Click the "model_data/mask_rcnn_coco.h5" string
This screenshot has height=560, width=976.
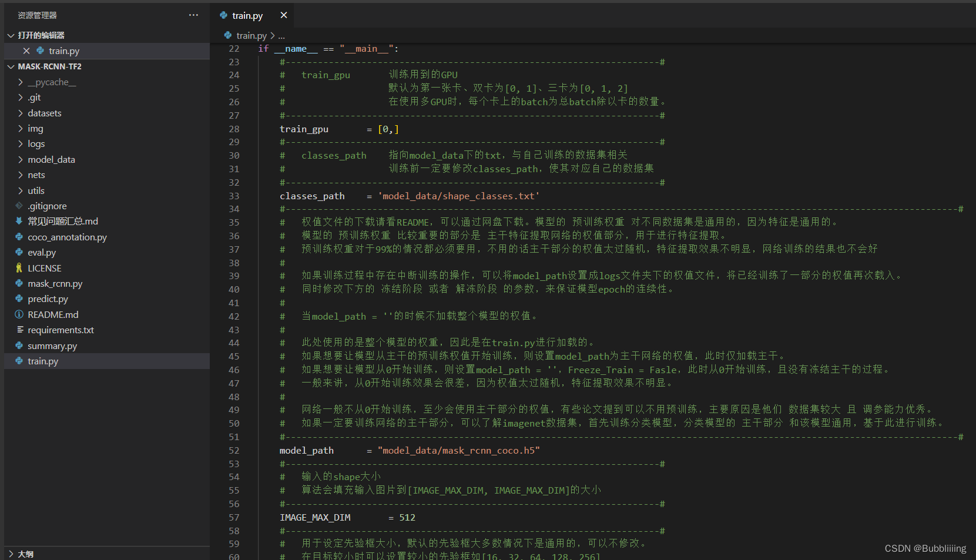(x=458, y=451)
